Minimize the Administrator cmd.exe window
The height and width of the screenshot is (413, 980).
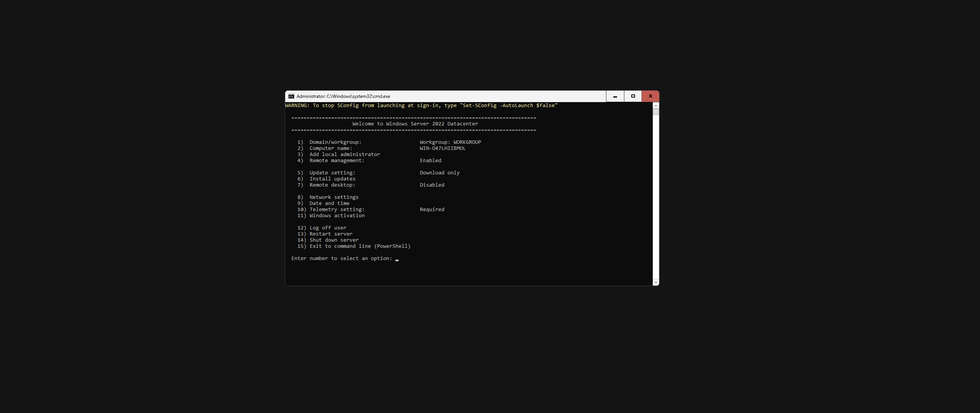(x=615, y=96)
